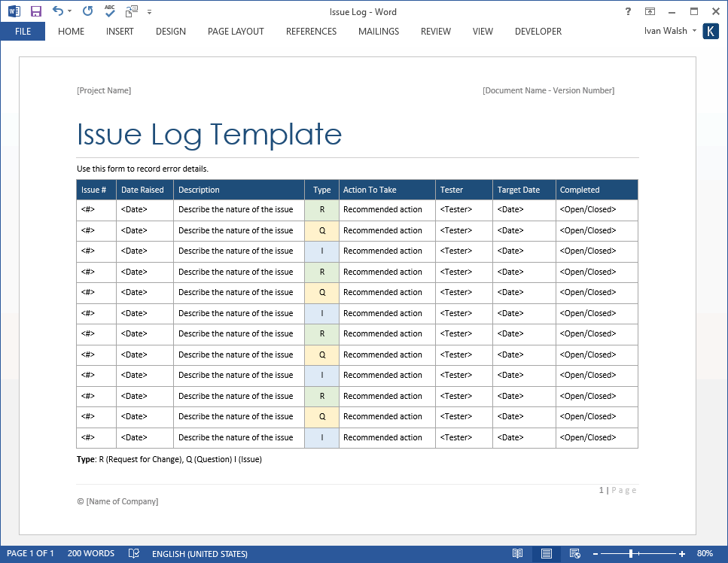
Task: Click 'Use this form to record error details.'
Action: pyautogui.click(x=142, y=169)
